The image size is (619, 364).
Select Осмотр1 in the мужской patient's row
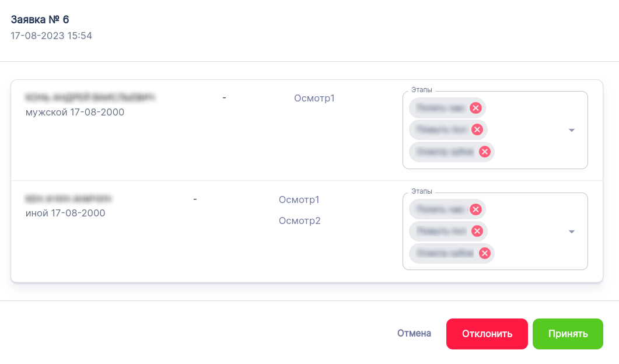pyautogui.click(x=314, y=98)
